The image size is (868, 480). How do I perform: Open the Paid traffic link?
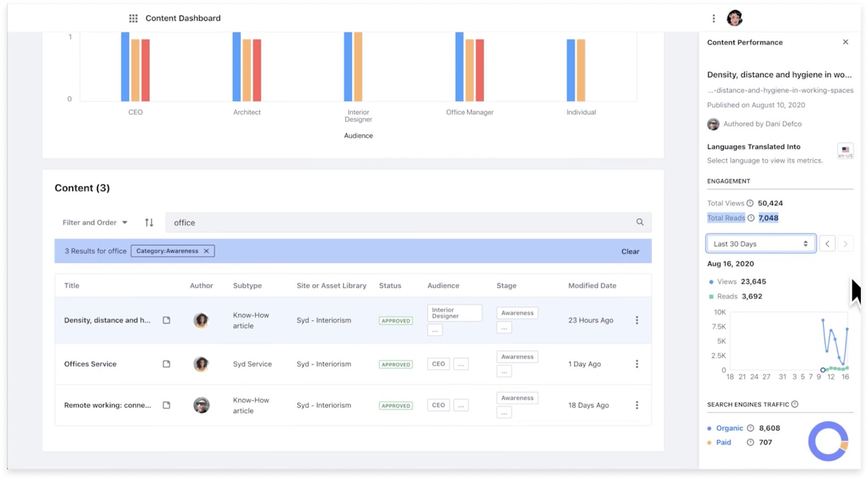pos(723,442)
